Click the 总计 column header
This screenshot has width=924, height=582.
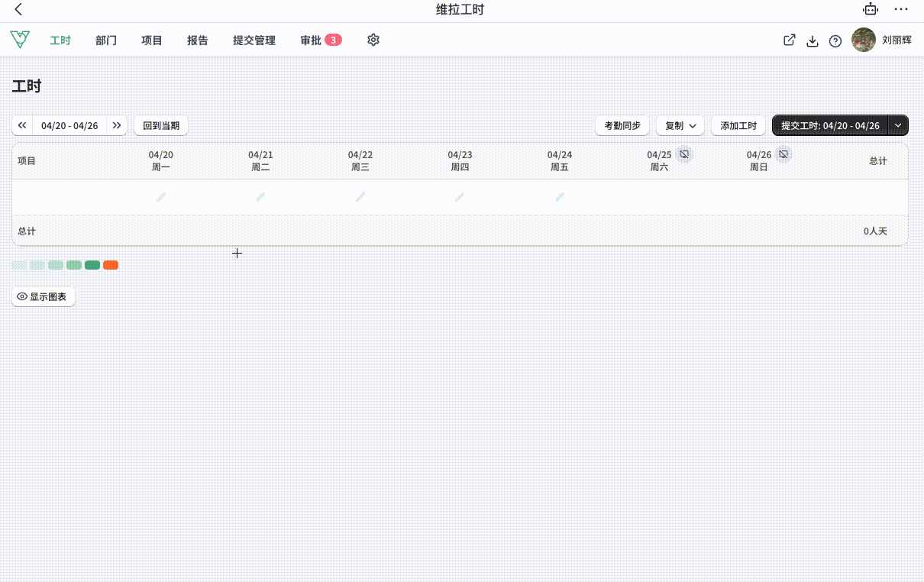click(x=878, y=161)
